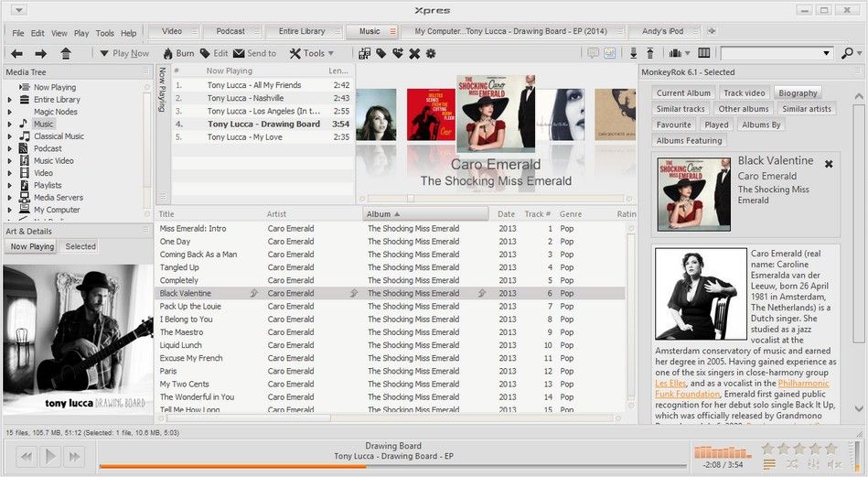This screenshot has width=868, height=477.
Task: Click the up-level arrow icon in toolbar
Action: coord(65,54)
